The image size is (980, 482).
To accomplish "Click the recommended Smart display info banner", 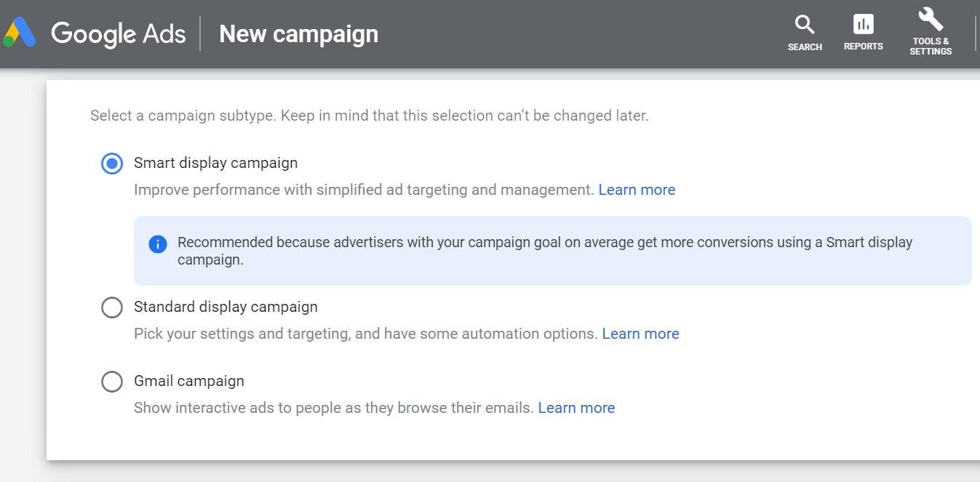I will 553,251.
